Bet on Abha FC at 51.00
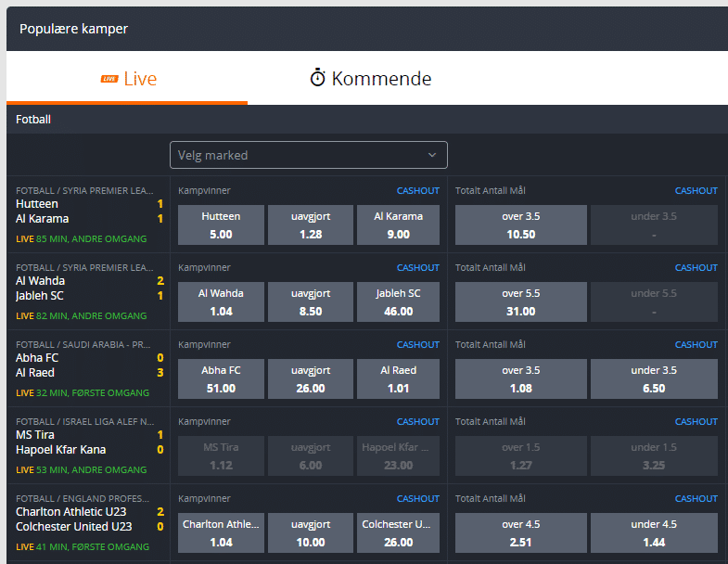 (x=221, y=379)
